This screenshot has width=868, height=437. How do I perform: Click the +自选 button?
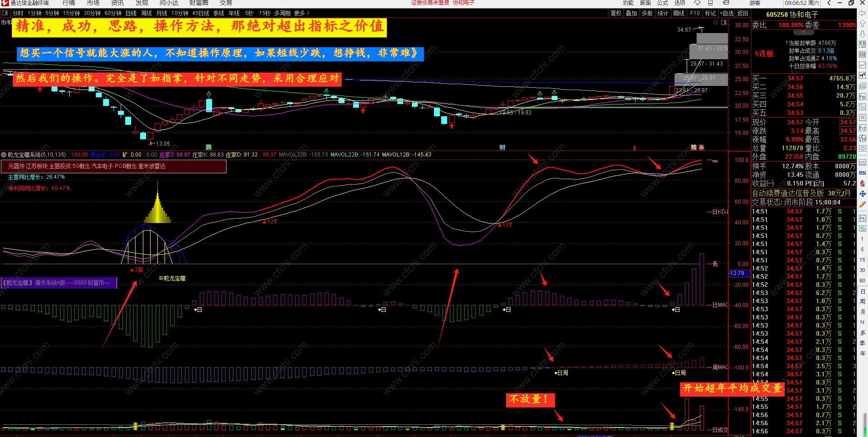[727, 13]
